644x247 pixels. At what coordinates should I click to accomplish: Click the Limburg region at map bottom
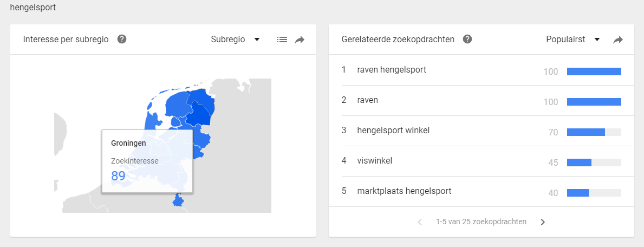click(177, 201)
